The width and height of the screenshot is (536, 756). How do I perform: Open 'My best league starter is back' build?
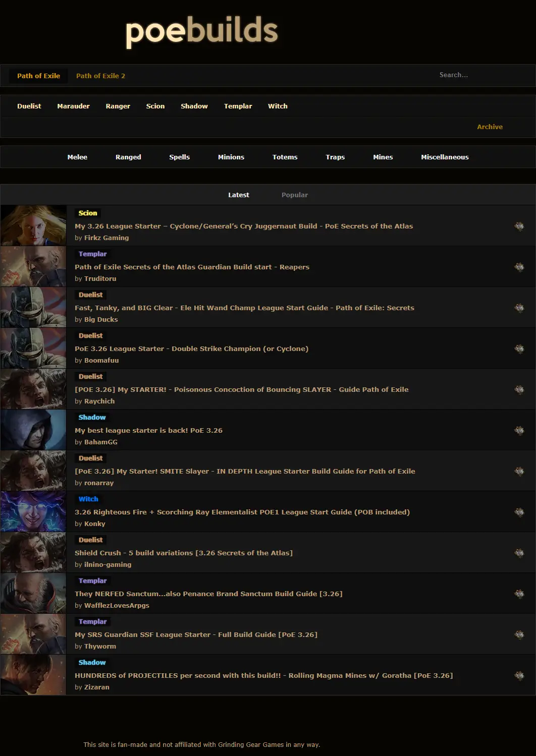148,430
